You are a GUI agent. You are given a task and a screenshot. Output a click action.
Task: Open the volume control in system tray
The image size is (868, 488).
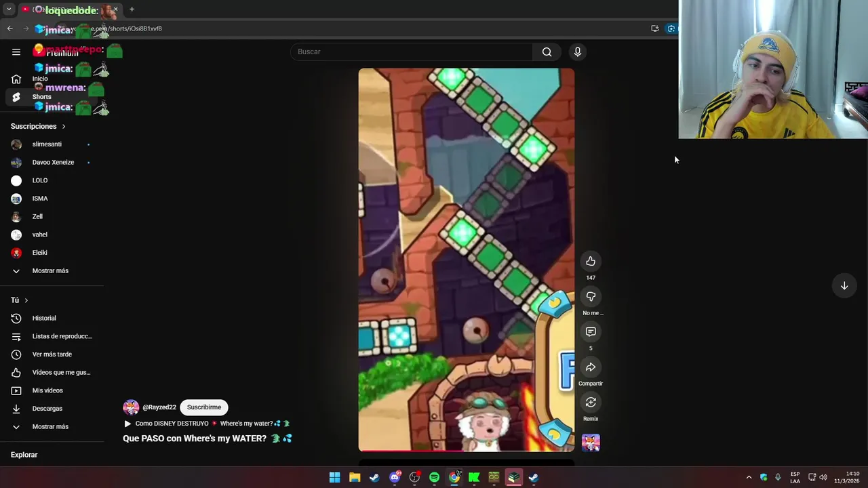(x=823, y=477)
